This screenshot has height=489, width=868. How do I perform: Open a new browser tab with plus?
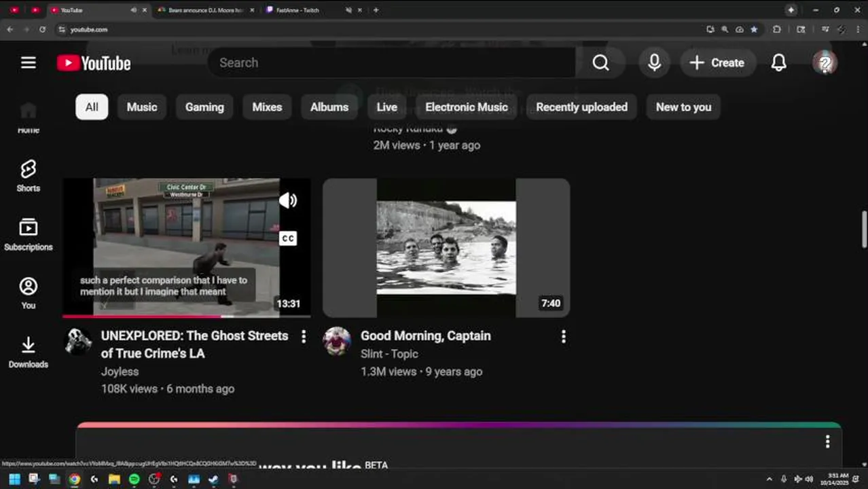click(376, 10)
